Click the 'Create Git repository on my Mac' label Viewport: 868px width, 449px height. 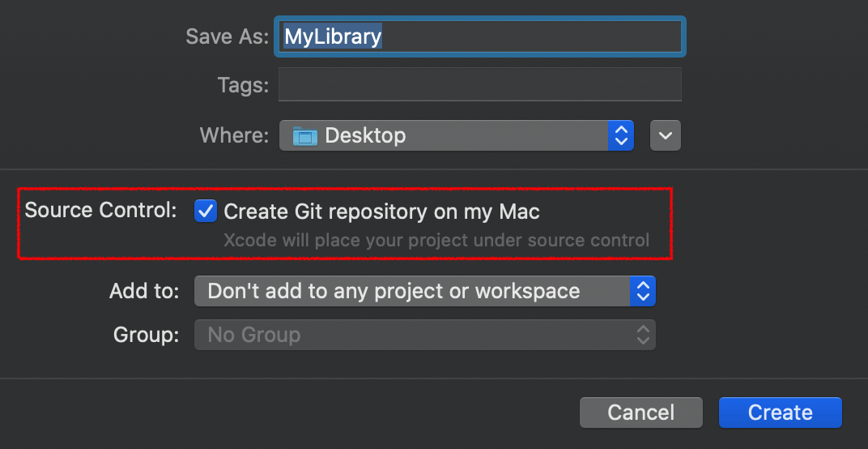click(x=381, y=212)
